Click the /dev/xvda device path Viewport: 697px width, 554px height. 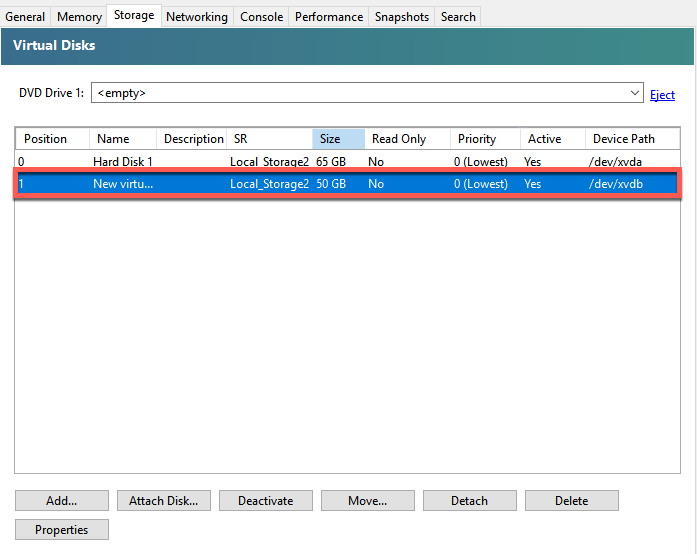pyautogui.click(x=615, y=161)
